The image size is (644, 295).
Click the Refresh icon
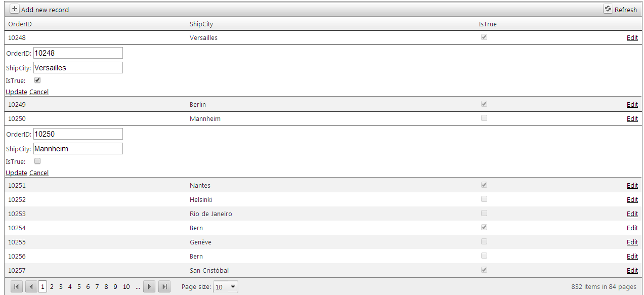tap(608, 9)
